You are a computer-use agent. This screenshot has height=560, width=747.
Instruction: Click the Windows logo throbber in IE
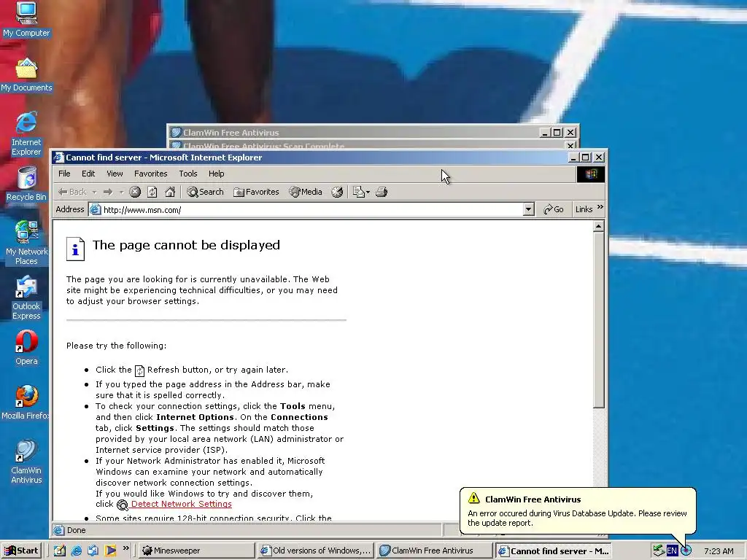click(591, 174)
